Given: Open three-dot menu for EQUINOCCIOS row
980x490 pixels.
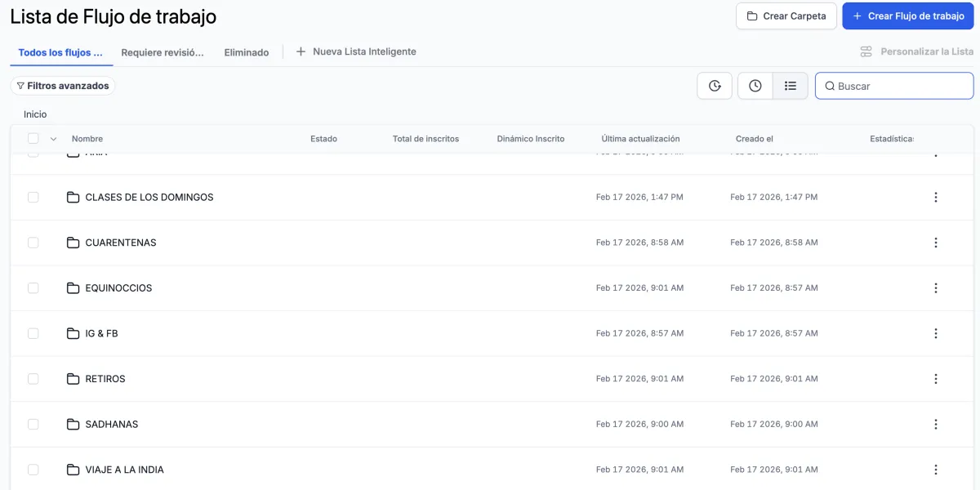Looking at the screenshot, I should click(936, 288).
